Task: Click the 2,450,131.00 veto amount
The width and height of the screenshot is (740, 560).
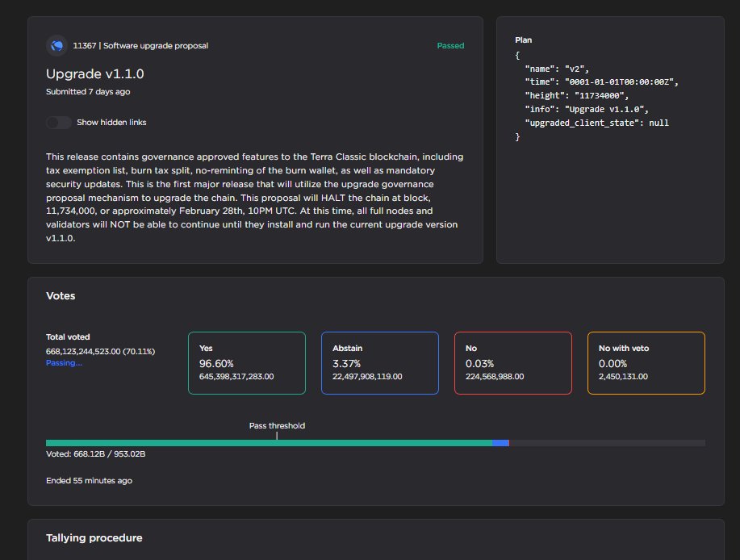Action: [623, 377]
